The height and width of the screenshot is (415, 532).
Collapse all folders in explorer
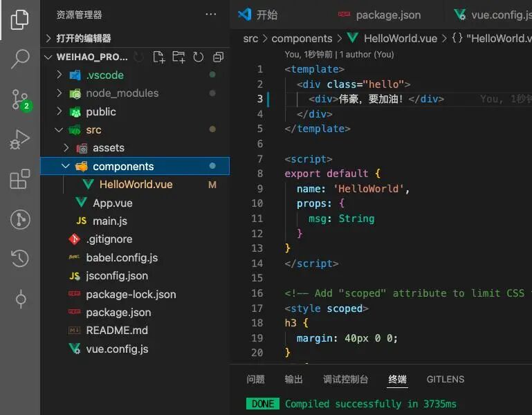(x=218, y=57)
